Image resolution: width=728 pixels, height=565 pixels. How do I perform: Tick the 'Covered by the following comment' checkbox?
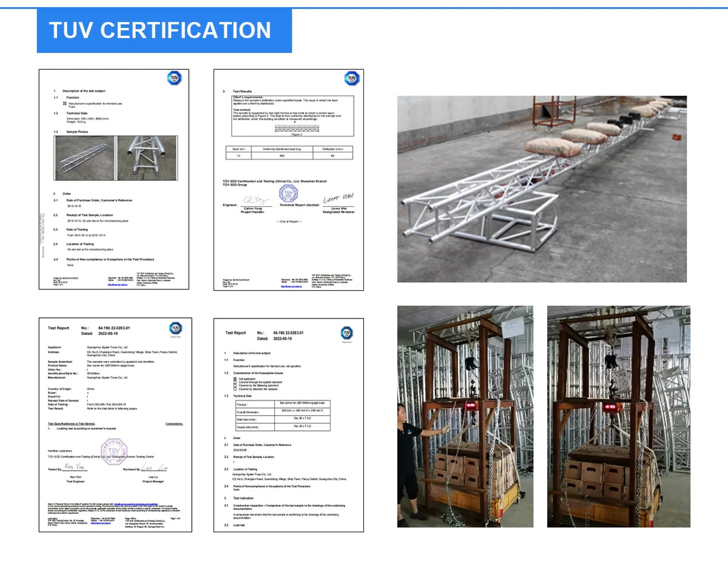point(236,385)
